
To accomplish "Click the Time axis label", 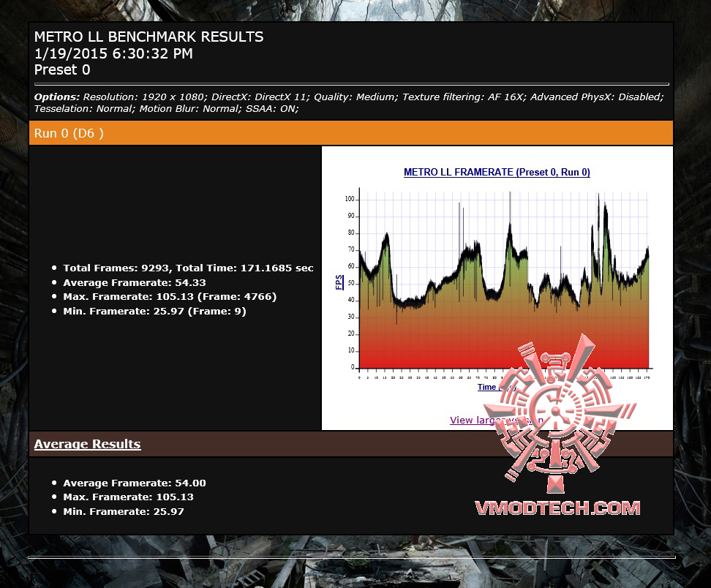I will tap(497, 387).
